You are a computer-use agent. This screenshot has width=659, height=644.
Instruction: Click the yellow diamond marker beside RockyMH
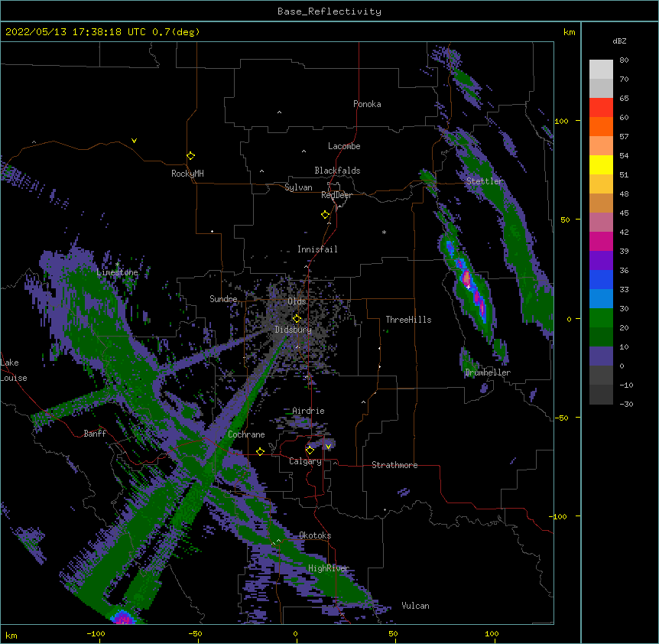pyautogui.click(x=191, y=156)
